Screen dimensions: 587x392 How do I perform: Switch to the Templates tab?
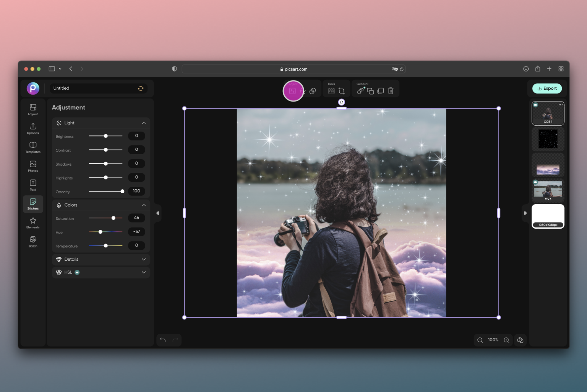[33, 147]
